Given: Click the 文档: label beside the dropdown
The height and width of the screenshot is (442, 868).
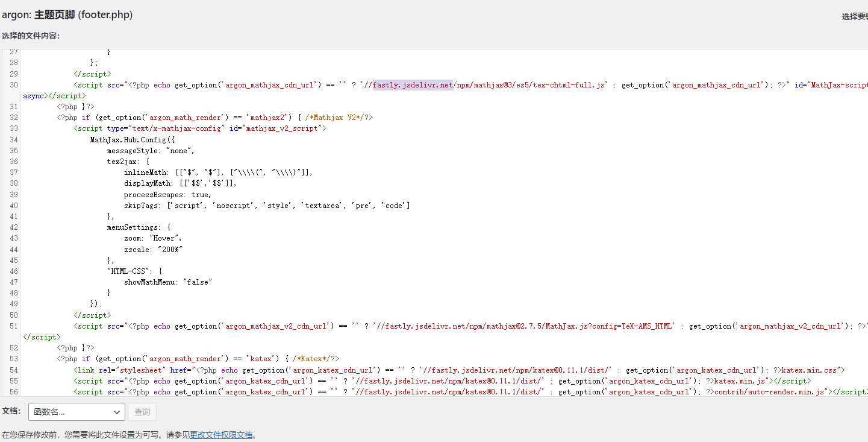Looking at the screenshot, I should click(11, 411).
